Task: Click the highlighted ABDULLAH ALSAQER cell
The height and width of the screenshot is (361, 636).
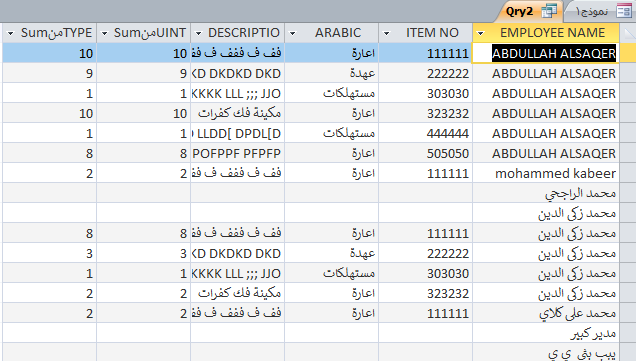Action: click(546, 53)
